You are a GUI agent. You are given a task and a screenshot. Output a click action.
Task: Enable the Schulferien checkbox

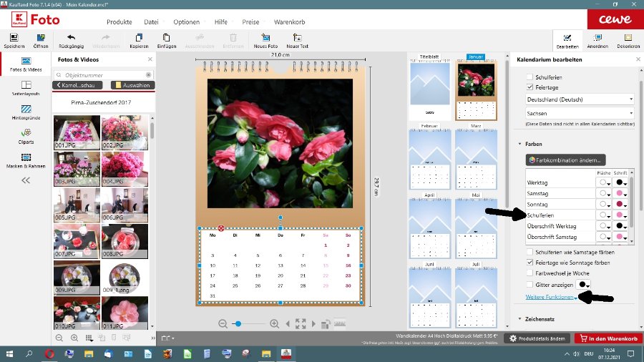point(530,76)
